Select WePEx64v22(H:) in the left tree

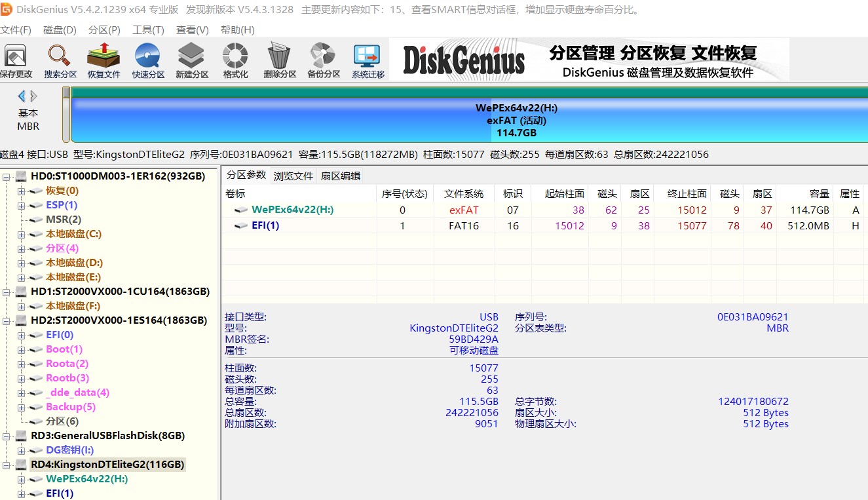pos(86,479)
